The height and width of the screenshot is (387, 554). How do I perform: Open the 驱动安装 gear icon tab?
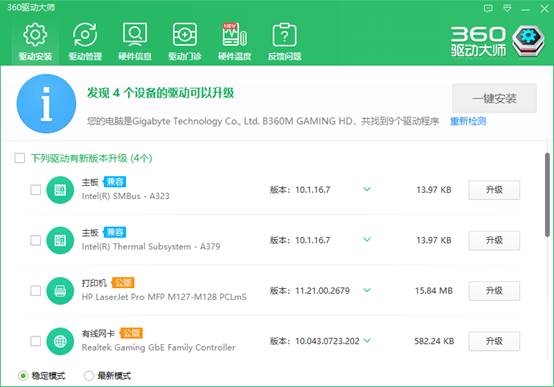(x=35, y=35)
